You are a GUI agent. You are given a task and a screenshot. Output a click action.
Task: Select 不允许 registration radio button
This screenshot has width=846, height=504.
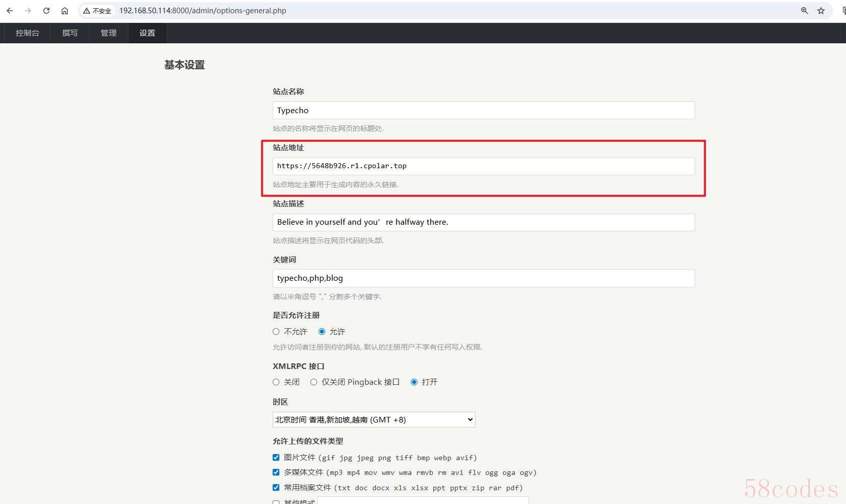(276, 332)
